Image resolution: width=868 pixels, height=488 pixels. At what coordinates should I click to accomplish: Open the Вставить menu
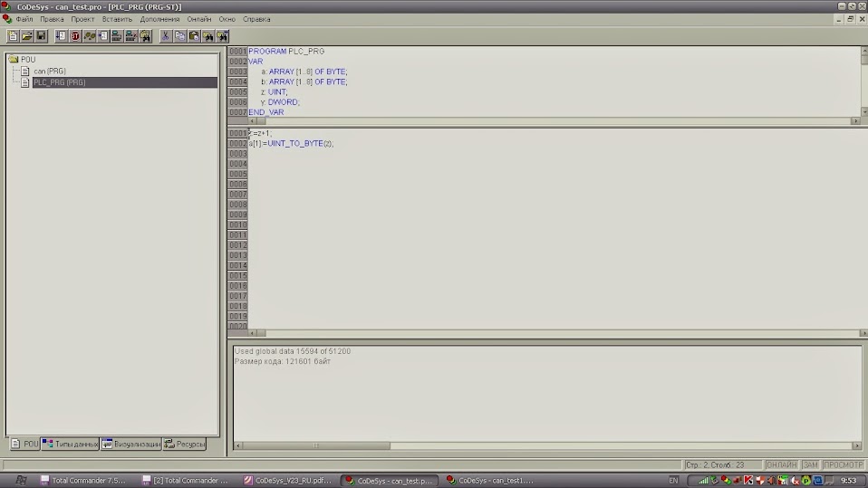[x=117, y=19]
